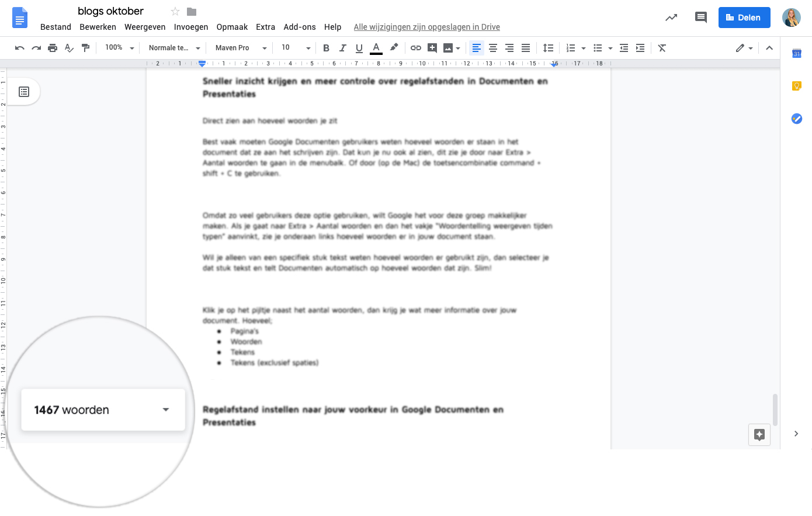The image size is (812, 516).
Task: Open the Extra menu
Action: (265, 27)
